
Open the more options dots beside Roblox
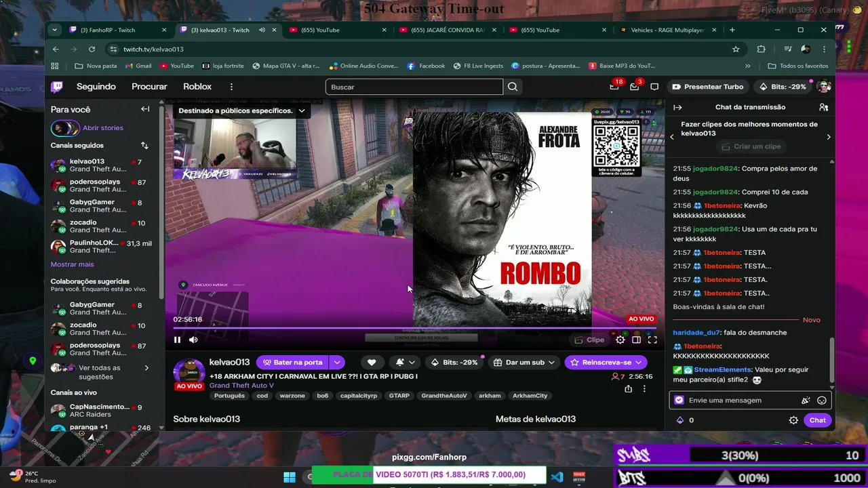231,87
